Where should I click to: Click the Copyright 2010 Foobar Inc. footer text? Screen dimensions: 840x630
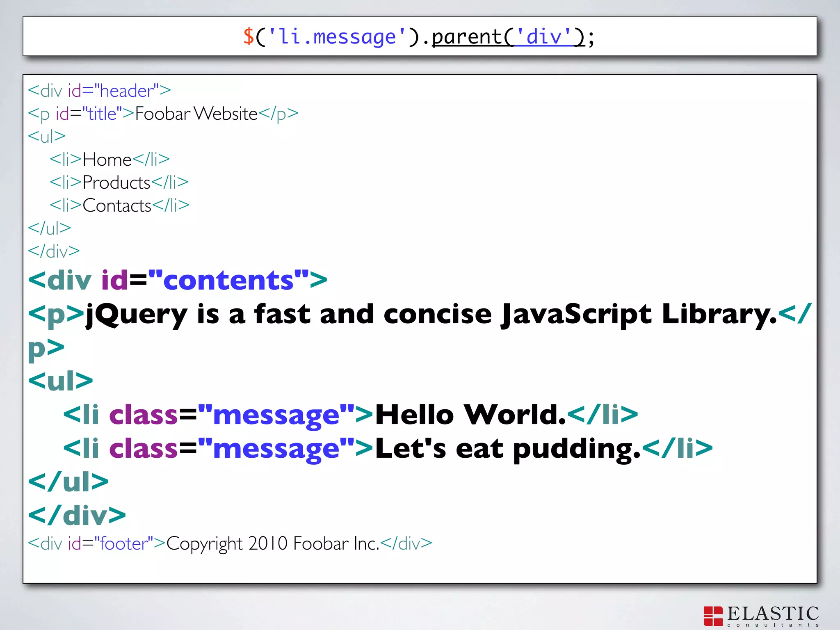point(273,543)
